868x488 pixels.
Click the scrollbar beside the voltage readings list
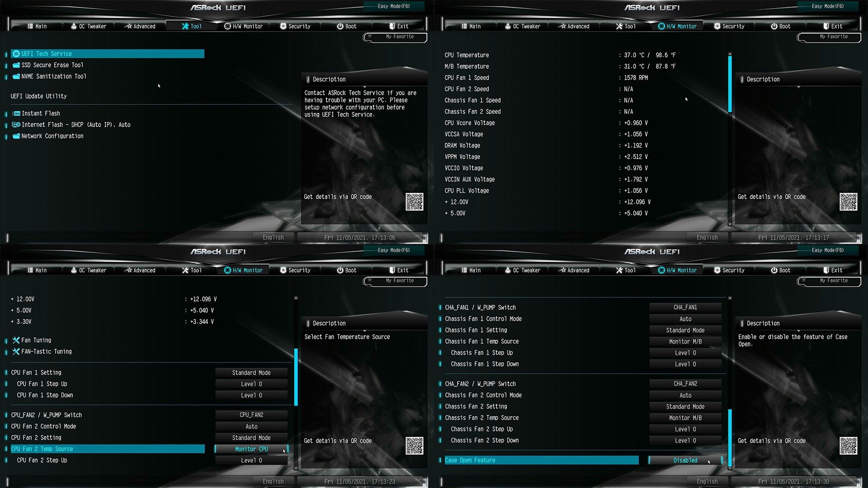(730, 84)
